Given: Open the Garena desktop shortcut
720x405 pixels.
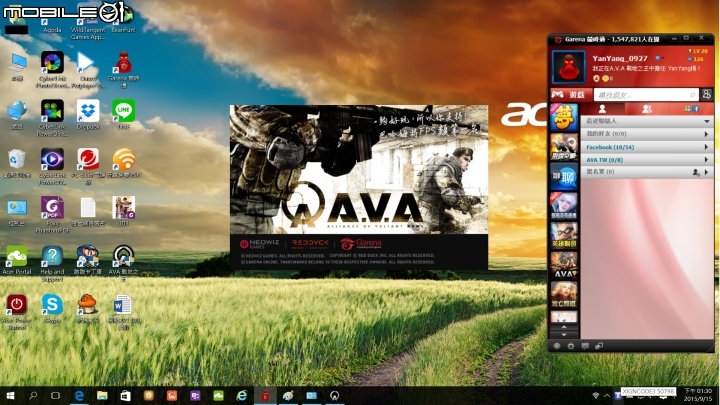Looking at the screenshot, I should 124,70.
